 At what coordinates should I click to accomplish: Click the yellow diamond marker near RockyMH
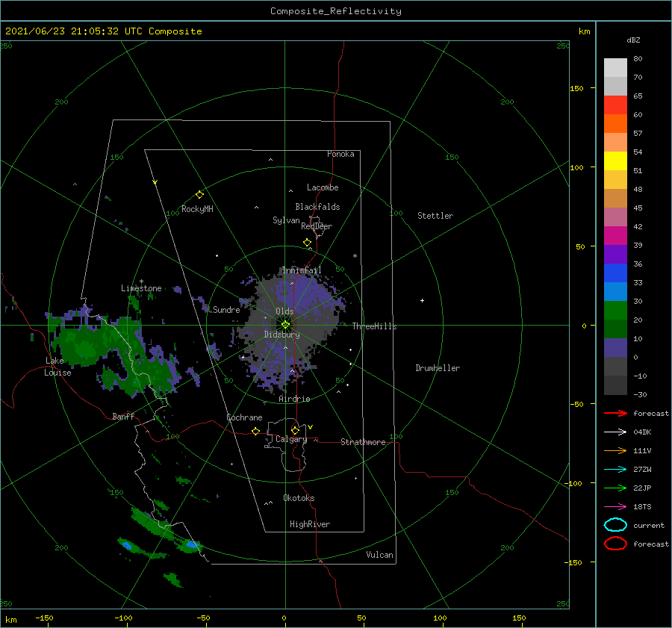pyautogui.click(x=199, y=195)
